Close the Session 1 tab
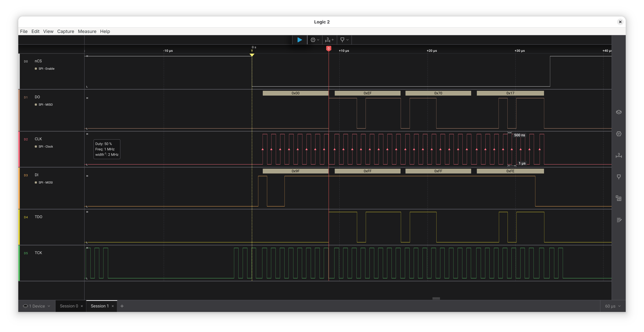644x332 pixels. 113,306
